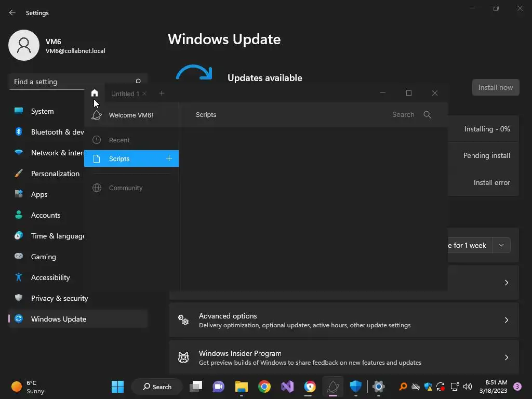Open Visual Studio from taskbar
This screenshot has width=532, height=399.
click(287, 387)
